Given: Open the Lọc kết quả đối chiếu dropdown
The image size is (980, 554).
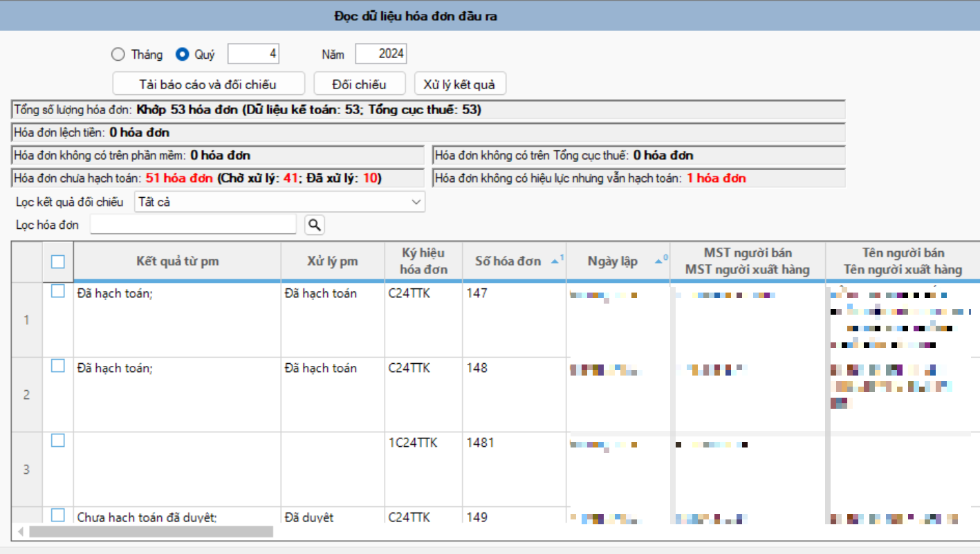Looking at the screenshot, I should click(x=280, y=202).
